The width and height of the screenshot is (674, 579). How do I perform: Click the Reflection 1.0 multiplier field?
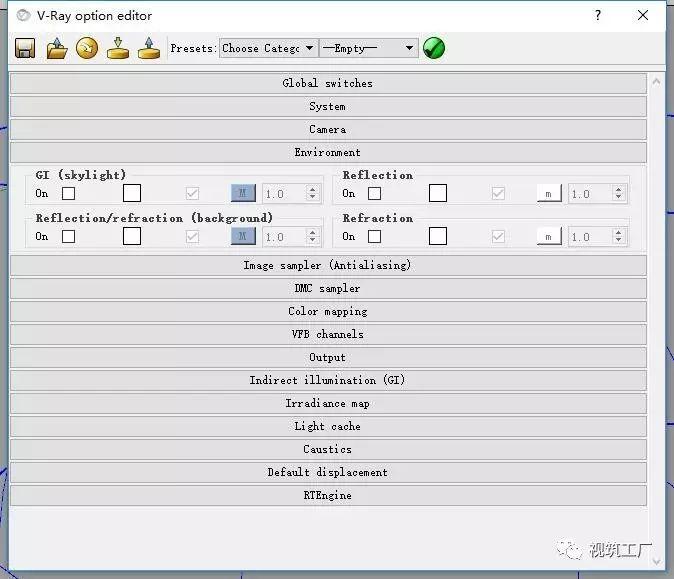coord(590,194)
